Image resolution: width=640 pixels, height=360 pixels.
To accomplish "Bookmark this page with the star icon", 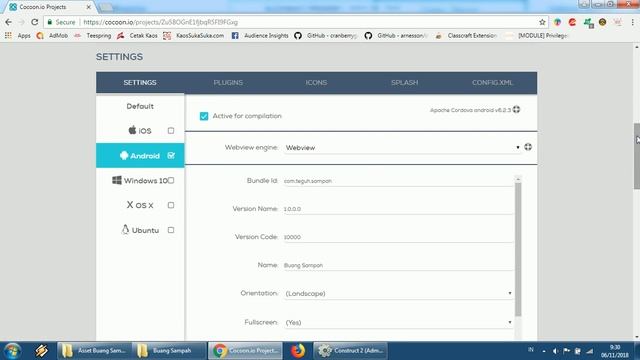I will pyautogui.click(x=542, y=22).
